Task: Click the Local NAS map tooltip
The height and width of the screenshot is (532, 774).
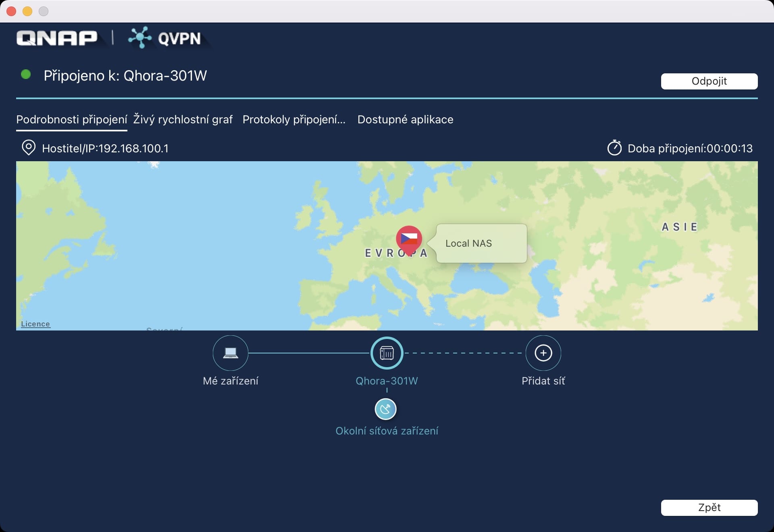Action: click(481, 243)
